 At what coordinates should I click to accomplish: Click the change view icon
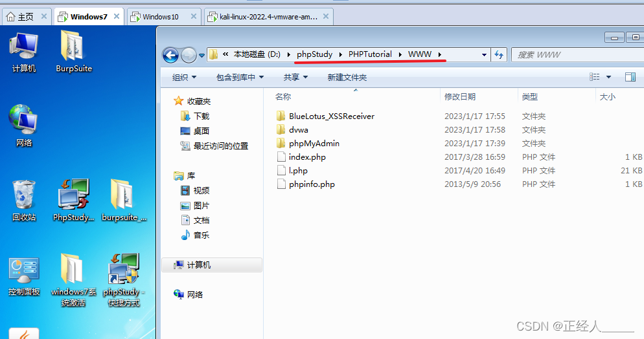(594, 77)
